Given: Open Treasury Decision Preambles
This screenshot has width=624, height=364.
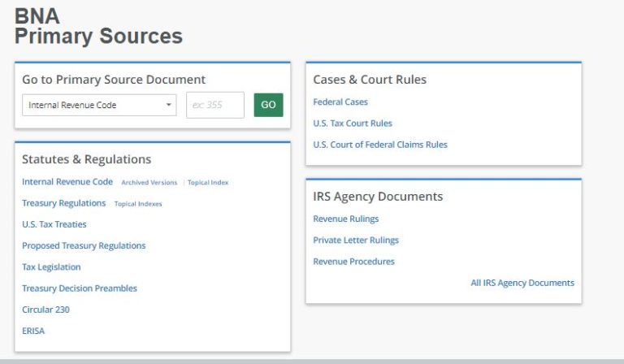Looking at the screenshot, I should pos(80,288).
